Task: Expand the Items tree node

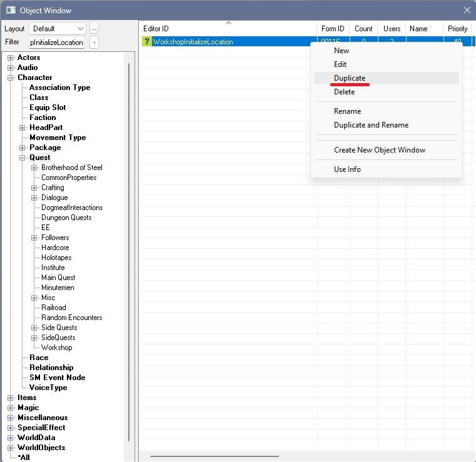Action: (11, 398)
